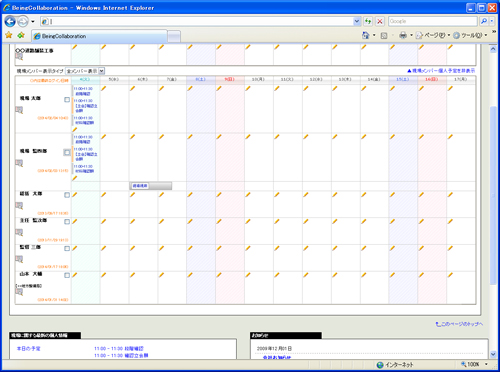Tick the checkbox beside 現場 太郎

(x=67, y=100)
